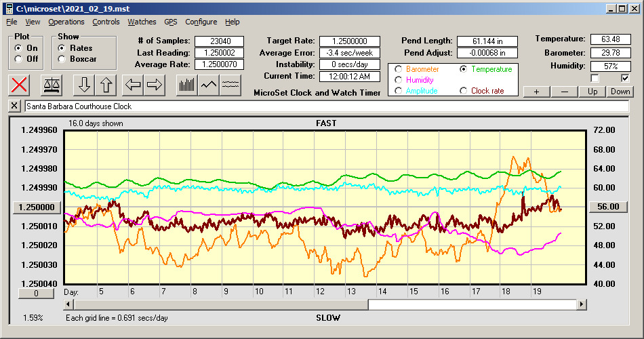The width and height of the screenshot is (644, 339).
Task: Click the chart scrollbar left arrow
Action: coord(68,304)
